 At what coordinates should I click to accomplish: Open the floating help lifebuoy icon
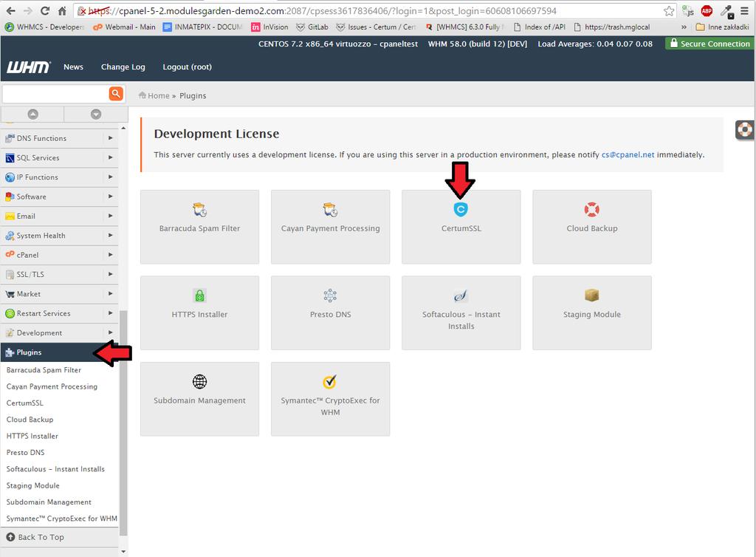(745, 130)
